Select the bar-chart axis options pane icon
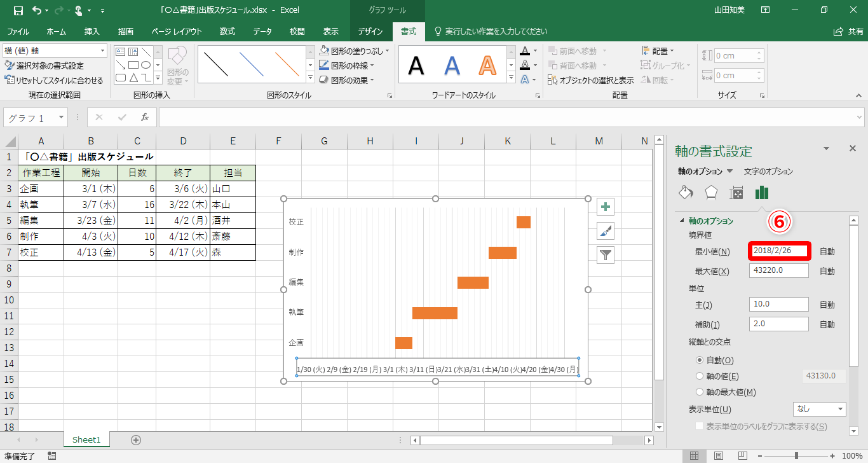Image resolution: width=868 pixels, height=463 pixels. point(762,192)
